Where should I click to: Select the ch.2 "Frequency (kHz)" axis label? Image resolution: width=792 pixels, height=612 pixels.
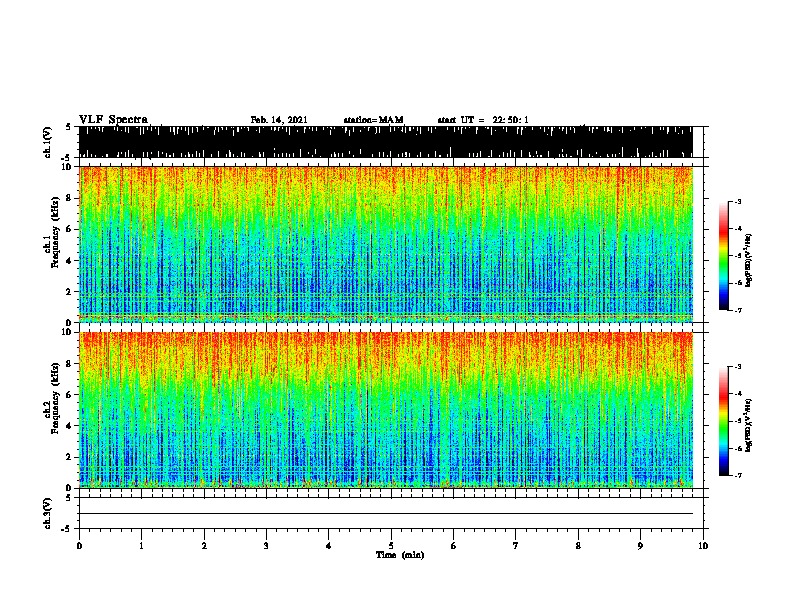[x=55, y=398]
